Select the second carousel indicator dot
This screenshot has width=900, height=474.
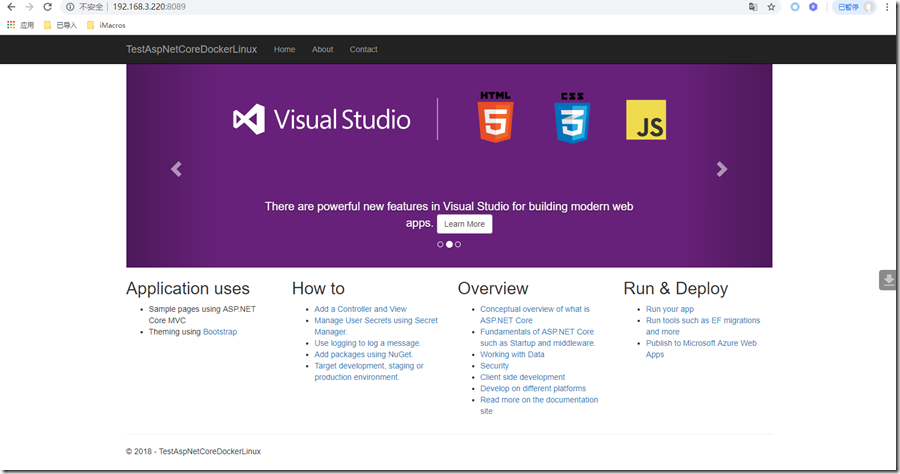click(449, 244)
